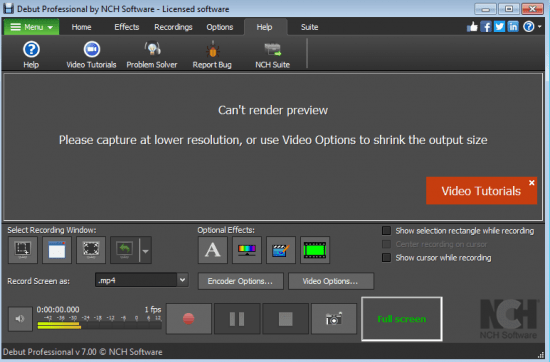Open the text caption effect
Image resolution: width=550 pixels, height=362 pixels.
click(213, 250)
